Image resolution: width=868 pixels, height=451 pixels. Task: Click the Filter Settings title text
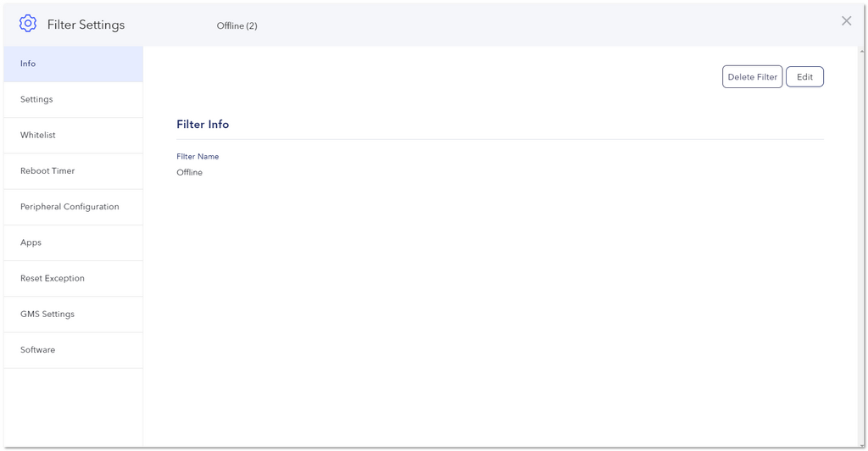(86, 25)
